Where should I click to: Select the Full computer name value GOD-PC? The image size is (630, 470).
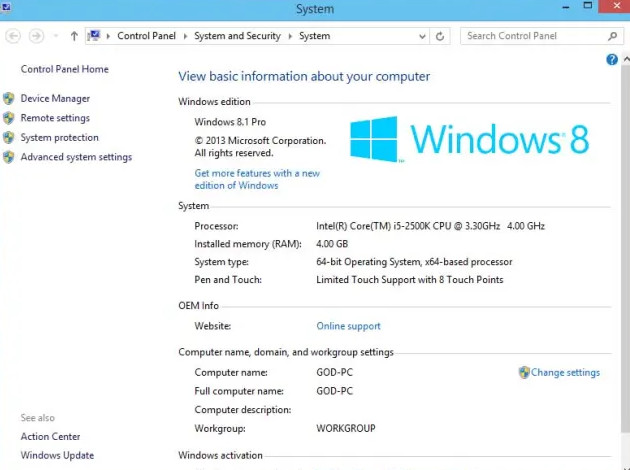[x=334, y=391]
